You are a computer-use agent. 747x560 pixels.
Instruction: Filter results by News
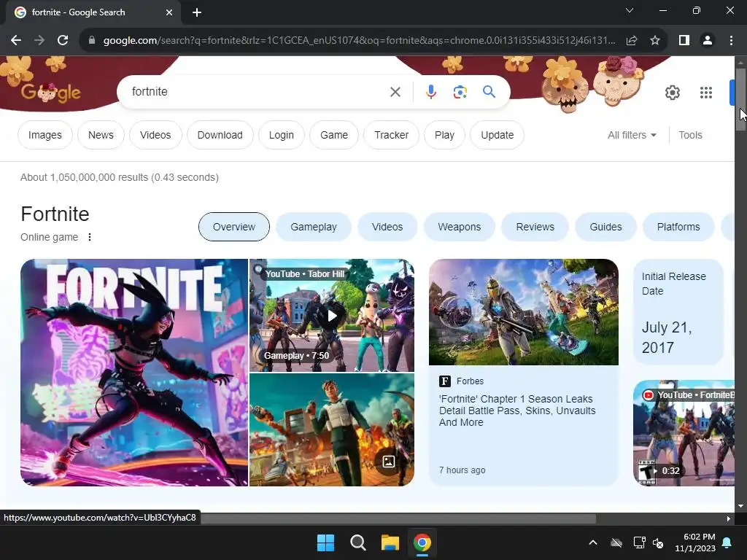(101, 135)
